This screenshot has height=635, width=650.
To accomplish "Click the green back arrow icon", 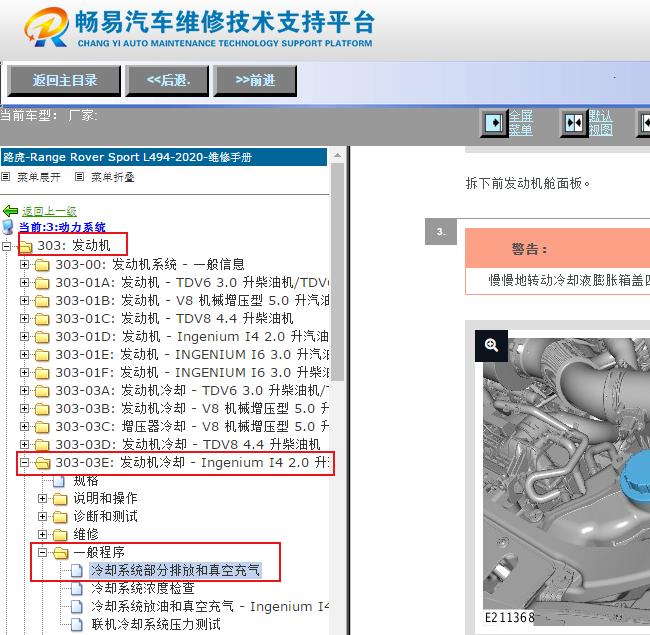I will (x=10, y=211).
